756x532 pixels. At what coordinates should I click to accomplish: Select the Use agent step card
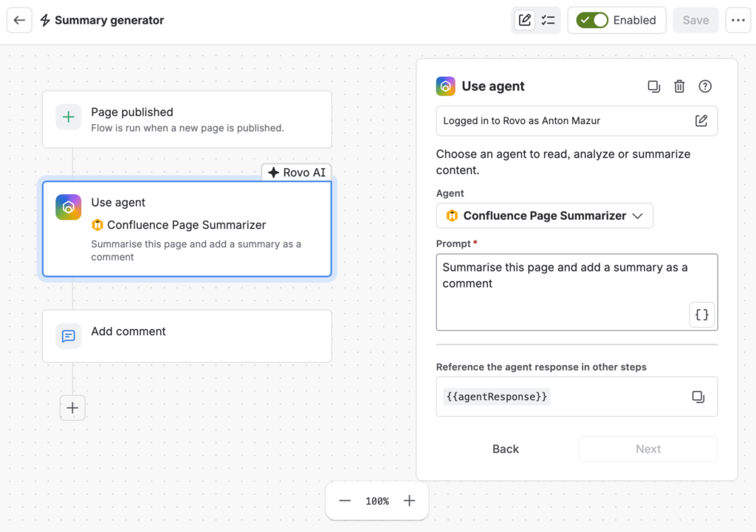point(187,229)
